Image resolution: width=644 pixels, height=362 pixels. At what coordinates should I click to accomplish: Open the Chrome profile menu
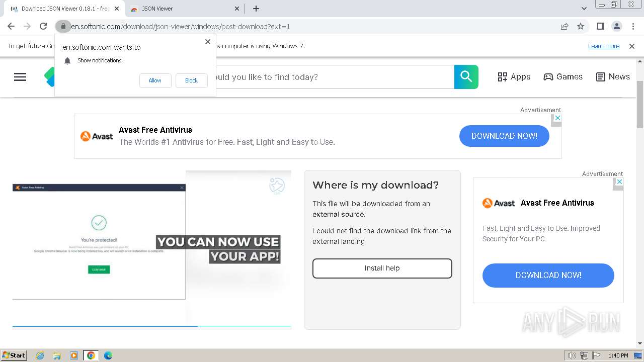coord(616,26)
